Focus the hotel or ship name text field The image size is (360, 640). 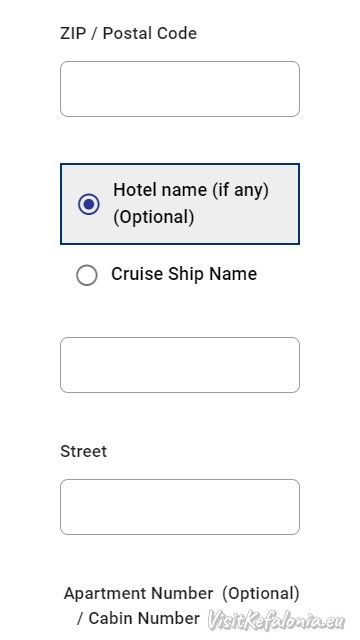click(x=180, y=365)
